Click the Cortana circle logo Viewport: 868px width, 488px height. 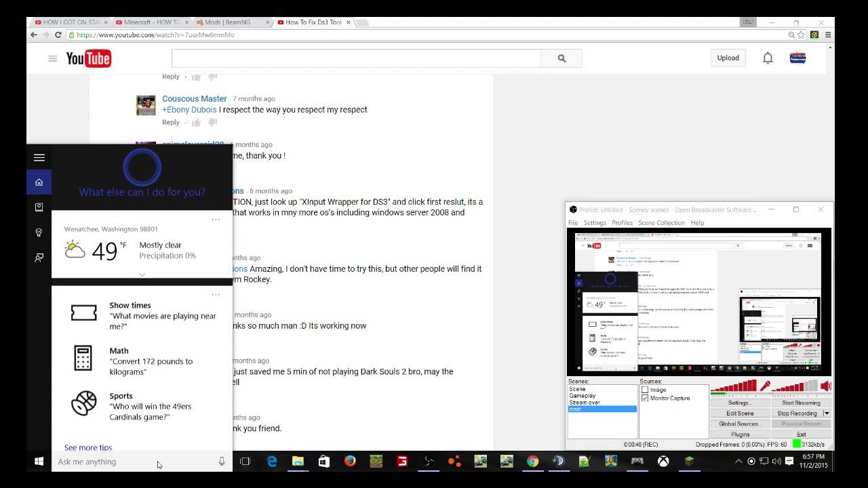click(142, 167)
